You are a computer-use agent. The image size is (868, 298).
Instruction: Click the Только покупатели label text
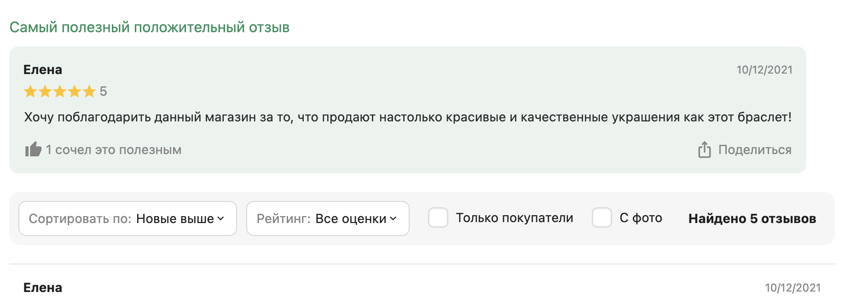(515, 218)
